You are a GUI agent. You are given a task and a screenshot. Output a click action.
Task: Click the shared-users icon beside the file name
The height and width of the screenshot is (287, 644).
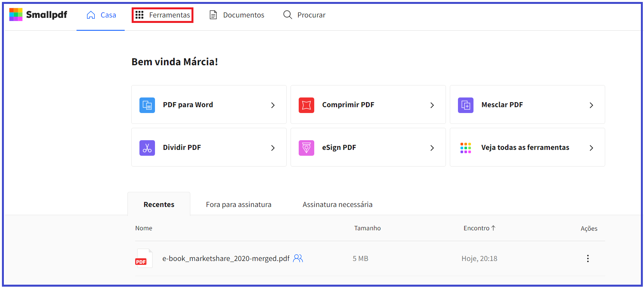[x=298, y=258]
